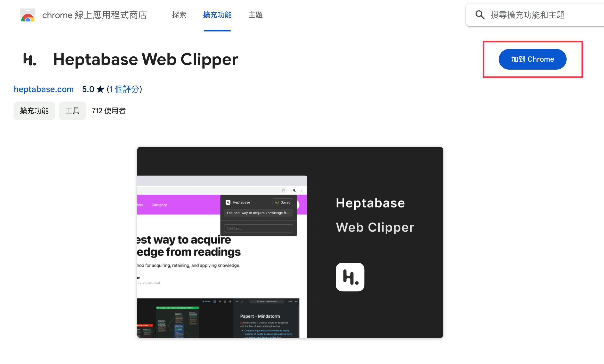
Task: Click the bookmark star icon inside the screenshot
Action: coord(283,190)
